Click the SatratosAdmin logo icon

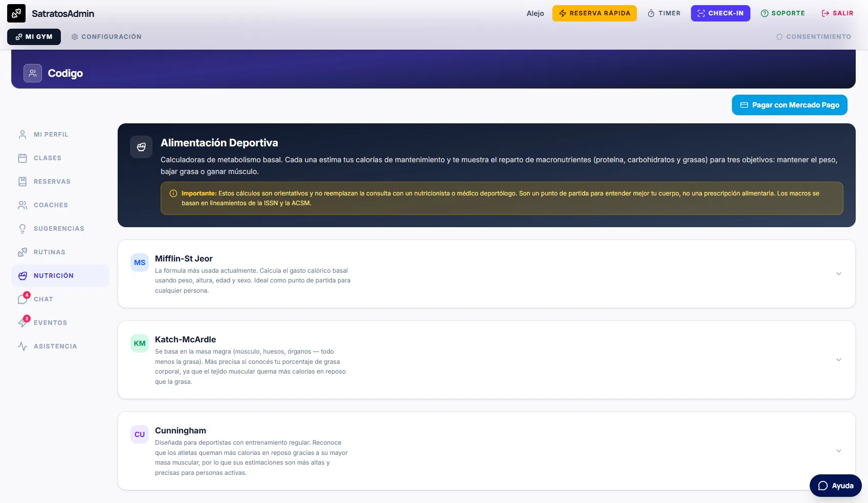[x=16, y=13]
